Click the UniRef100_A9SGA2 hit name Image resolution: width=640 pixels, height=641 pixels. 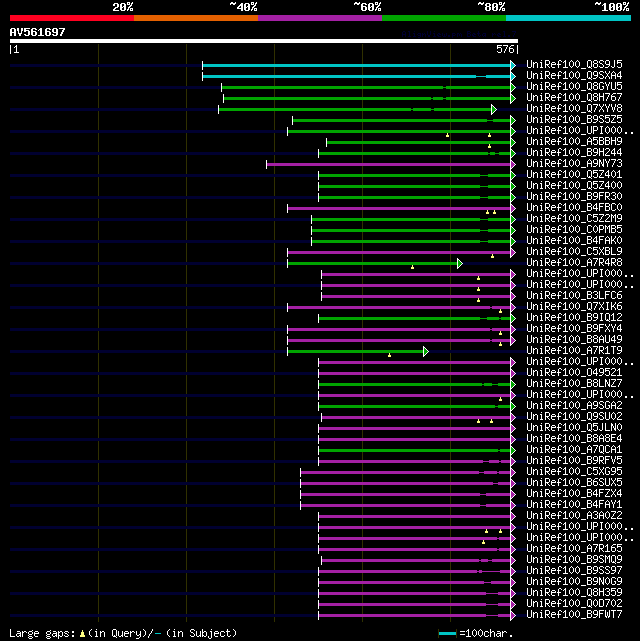pyautogui.click(x=574, y=406)
